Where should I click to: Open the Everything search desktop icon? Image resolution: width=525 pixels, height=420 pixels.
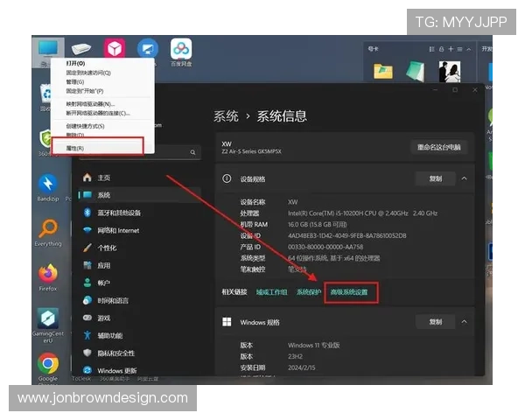tap(48, 233)
